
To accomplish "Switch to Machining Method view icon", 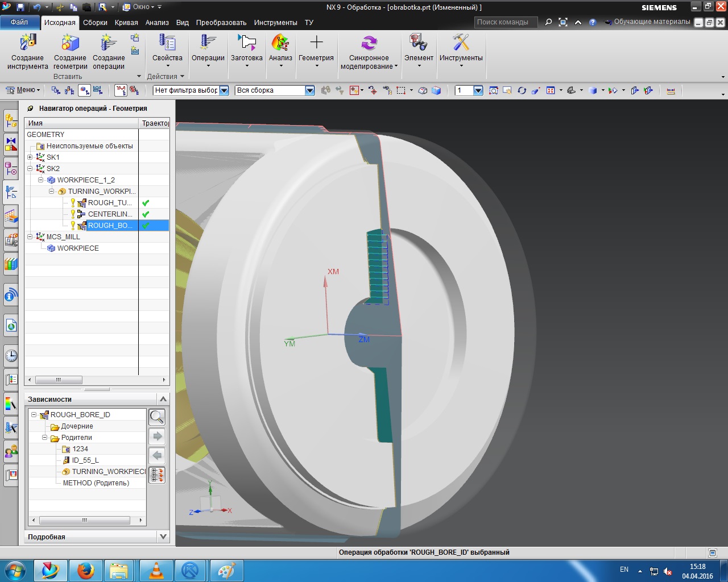I will (98, 90).
